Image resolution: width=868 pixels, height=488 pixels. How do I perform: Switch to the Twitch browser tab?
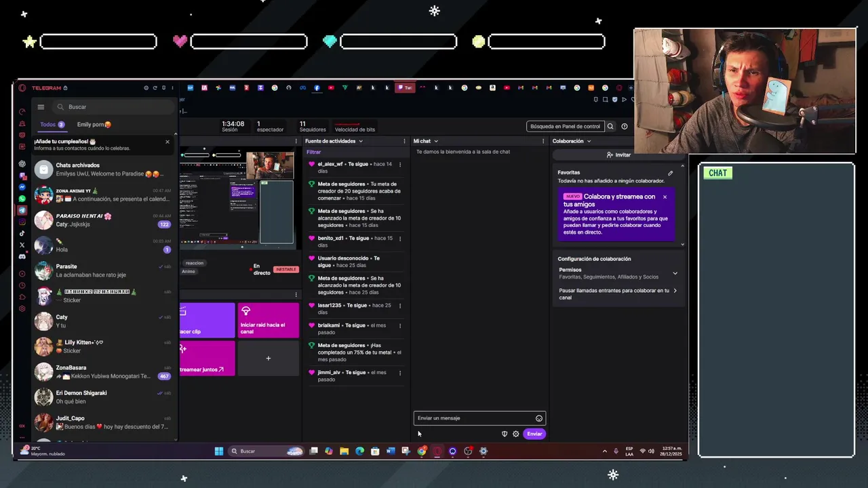[x=405, y=87]
